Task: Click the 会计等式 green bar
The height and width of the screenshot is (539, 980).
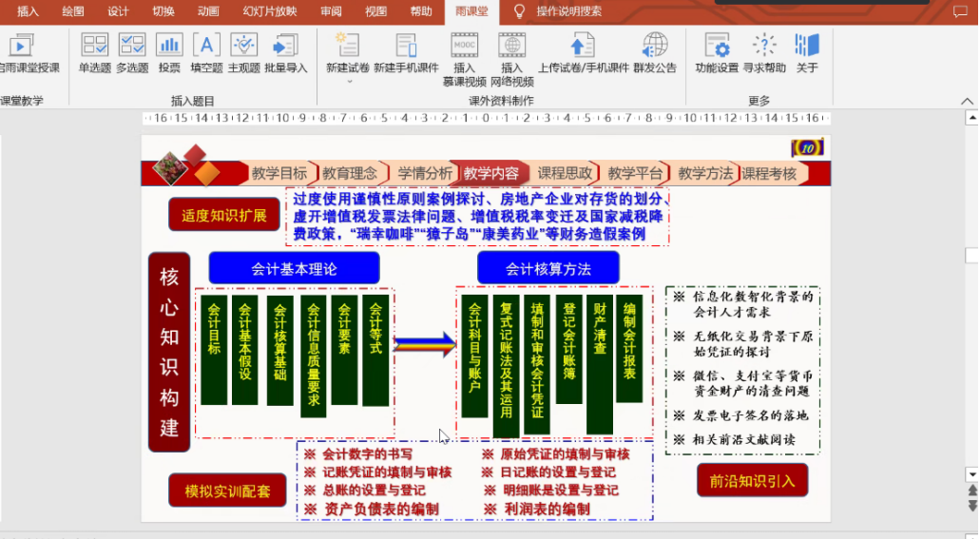Action: [x=375, y=350]
